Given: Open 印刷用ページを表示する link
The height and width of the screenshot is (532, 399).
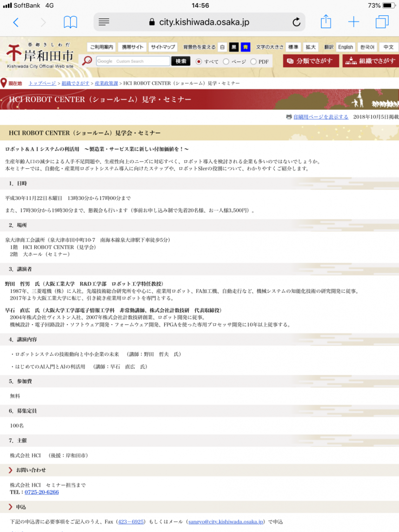Looking at the screenshot, I should tap(320, 117).
